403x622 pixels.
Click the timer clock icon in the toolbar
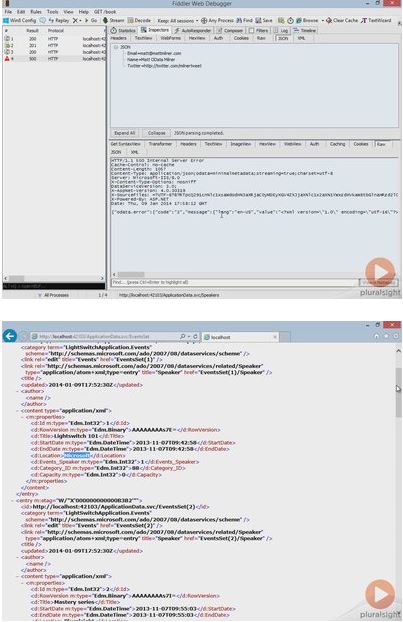290,20
